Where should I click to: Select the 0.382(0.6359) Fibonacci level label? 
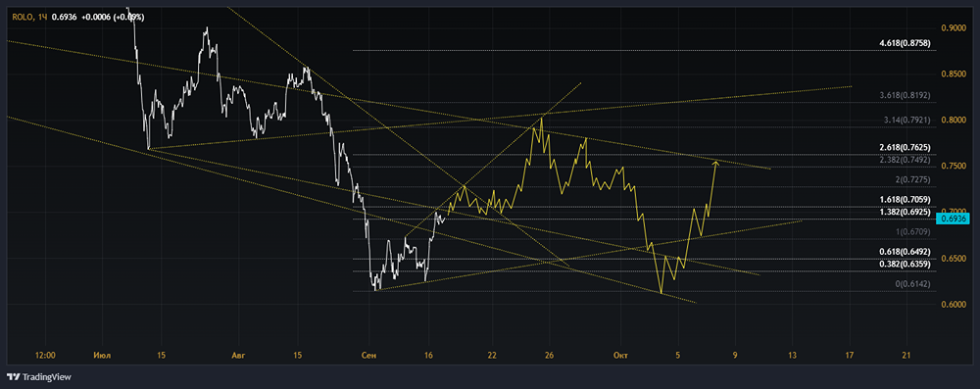pos(905,264)
